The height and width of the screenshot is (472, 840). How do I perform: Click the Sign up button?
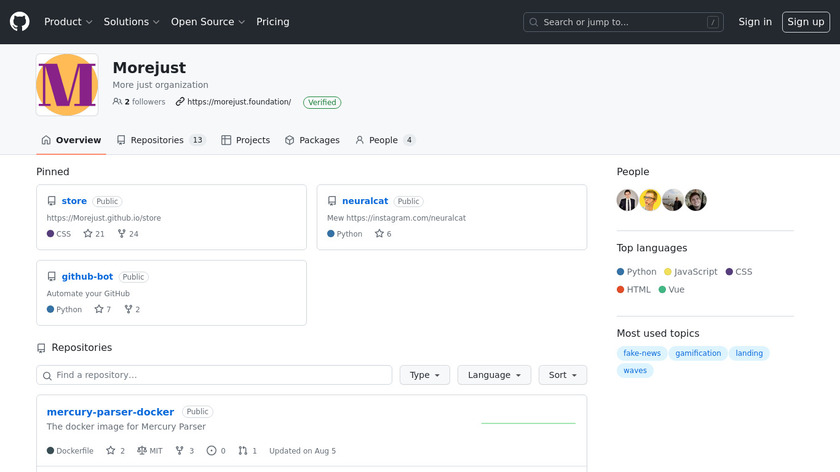805,22
